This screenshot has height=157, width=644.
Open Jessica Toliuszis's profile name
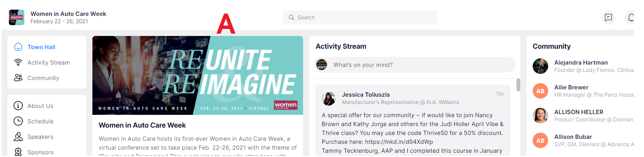(x=366, y=94)
